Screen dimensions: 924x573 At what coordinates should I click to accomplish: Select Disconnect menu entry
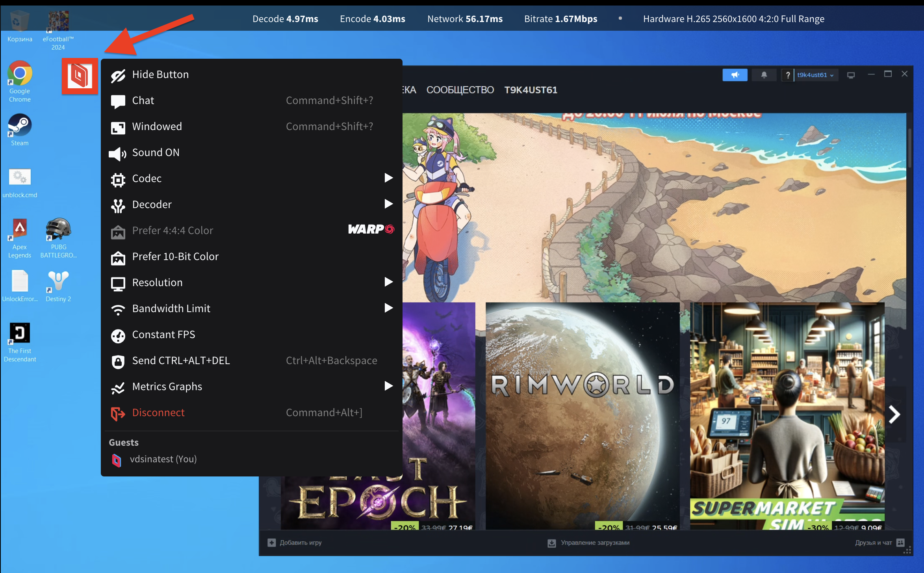click(x=251, y=413)
